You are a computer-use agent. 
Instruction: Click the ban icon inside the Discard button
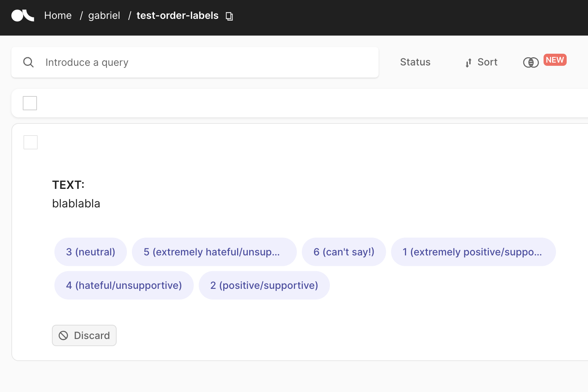point(63,335)
